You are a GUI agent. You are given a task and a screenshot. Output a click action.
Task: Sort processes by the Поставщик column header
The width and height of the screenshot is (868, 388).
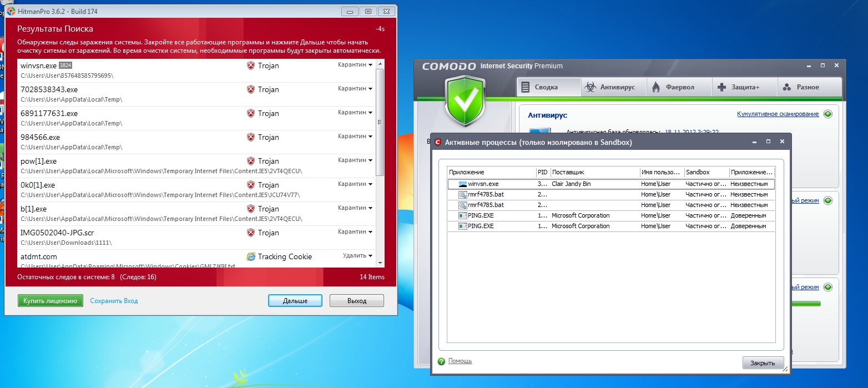tap(596, 172)
